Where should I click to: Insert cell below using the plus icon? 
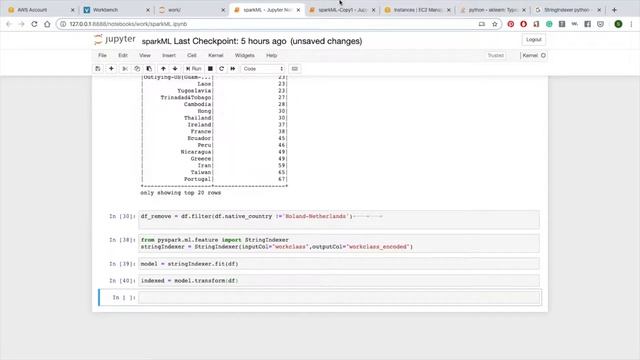click(111, 69)
